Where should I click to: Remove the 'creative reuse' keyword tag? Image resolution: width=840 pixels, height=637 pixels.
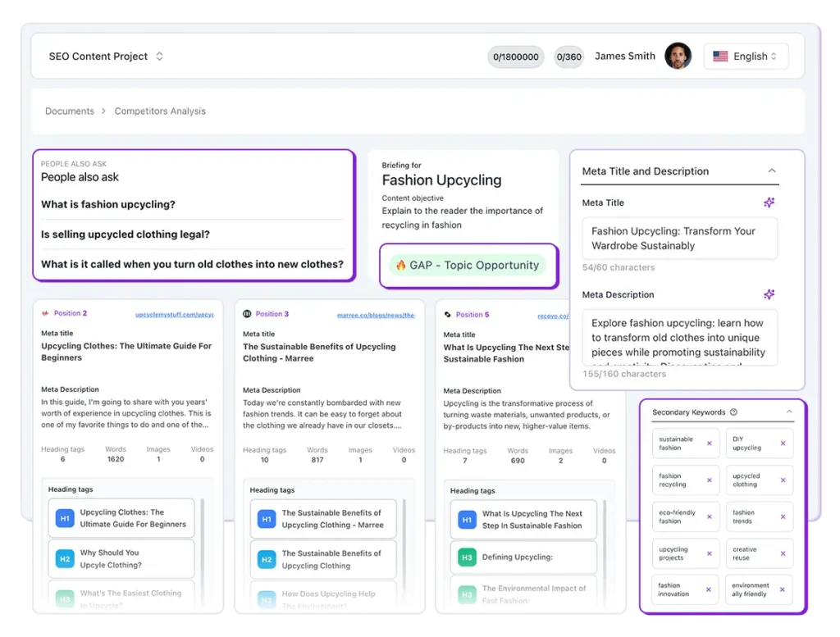783,553
